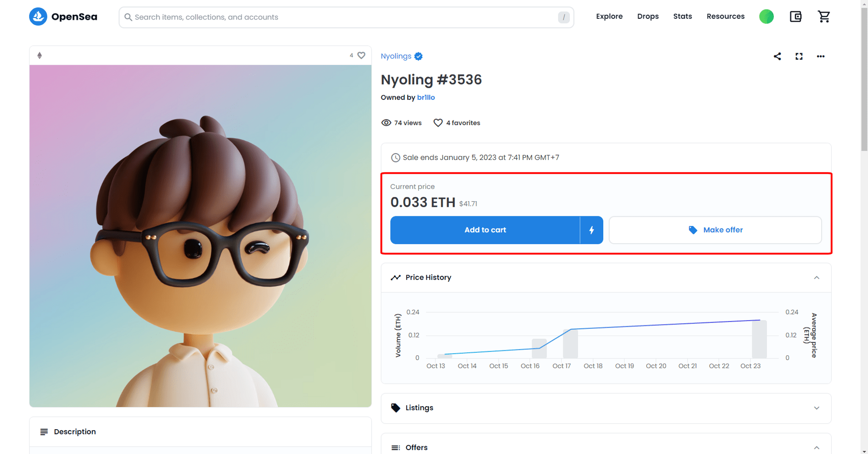Collapse the Price History section
The image size is (868, 454).
816,278
